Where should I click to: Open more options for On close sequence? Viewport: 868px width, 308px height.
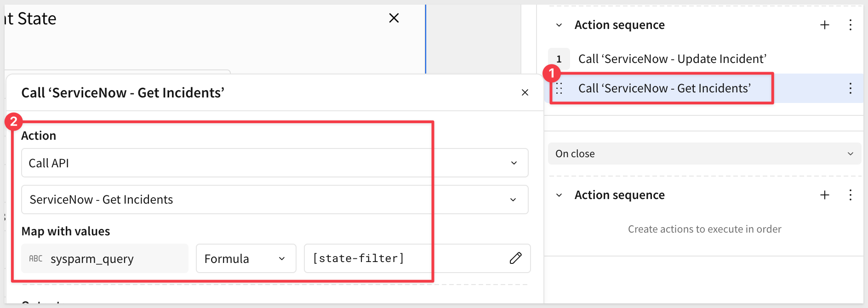(850, 195)
